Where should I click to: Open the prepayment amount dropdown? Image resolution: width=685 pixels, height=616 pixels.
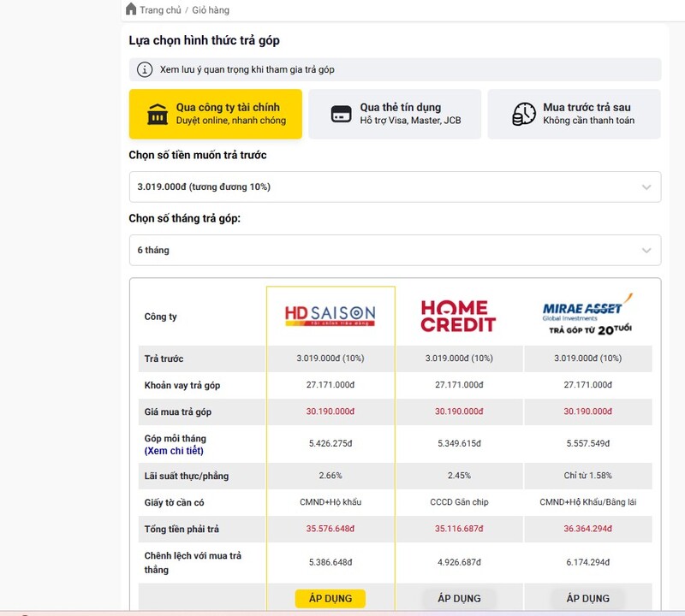[395, 187]
